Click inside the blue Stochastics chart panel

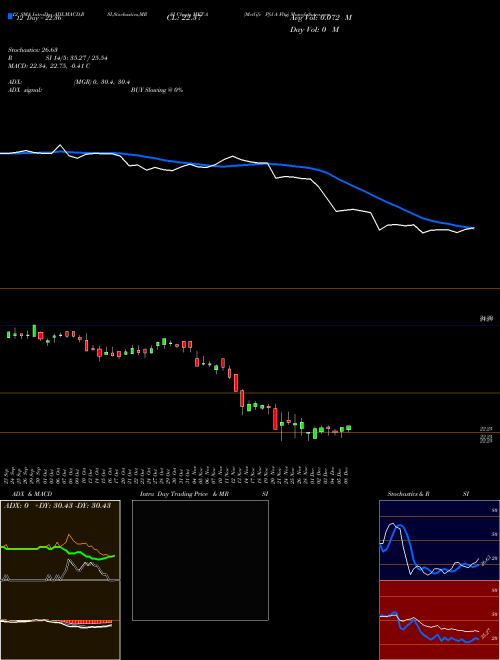[x=439, y=540]
